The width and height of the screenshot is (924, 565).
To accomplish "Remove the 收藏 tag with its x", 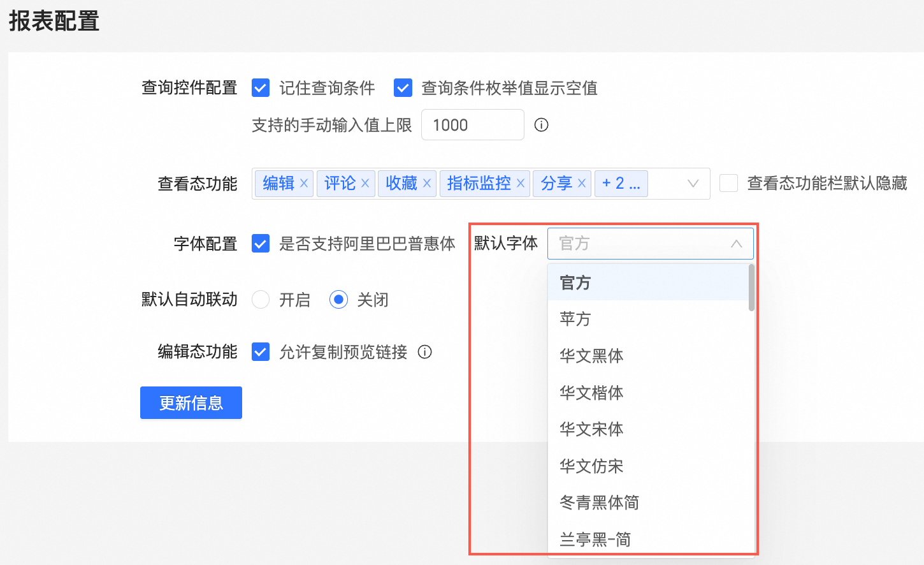I will [x=427, y=184].
